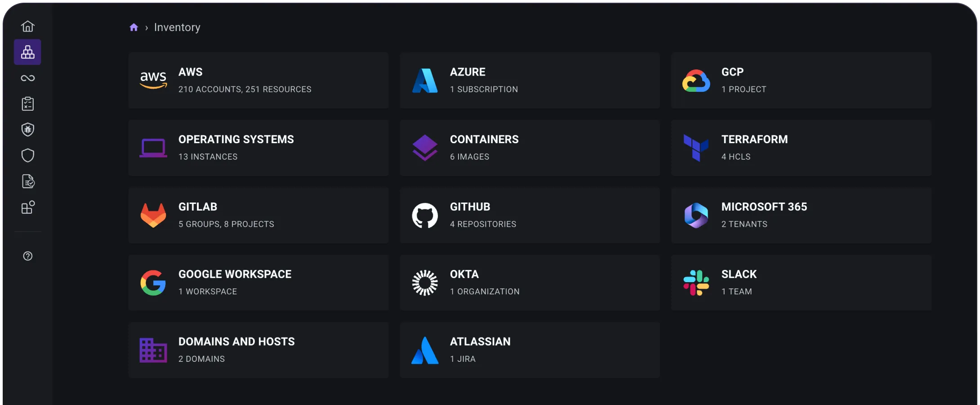Image resolution: width=980 pixels, height=405 pixels.
Task: Click the Inventory breadcrumb label
Action: coord(177,27)
